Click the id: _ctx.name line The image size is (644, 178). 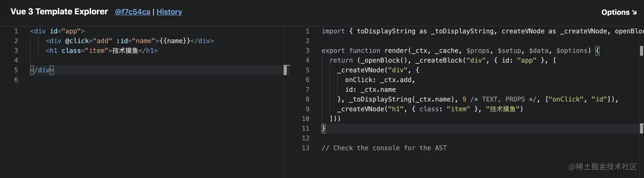point(370,90)
